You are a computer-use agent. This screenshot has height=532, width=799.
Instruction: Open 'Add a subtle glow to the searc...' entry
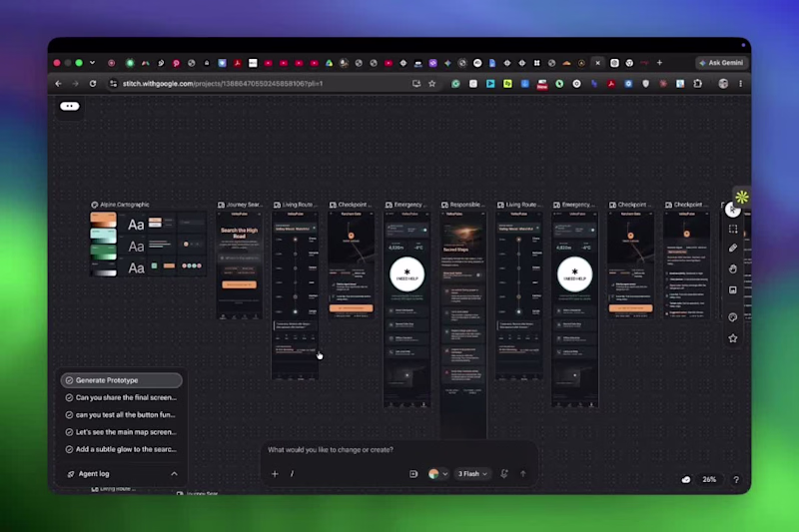coord(121,449)
